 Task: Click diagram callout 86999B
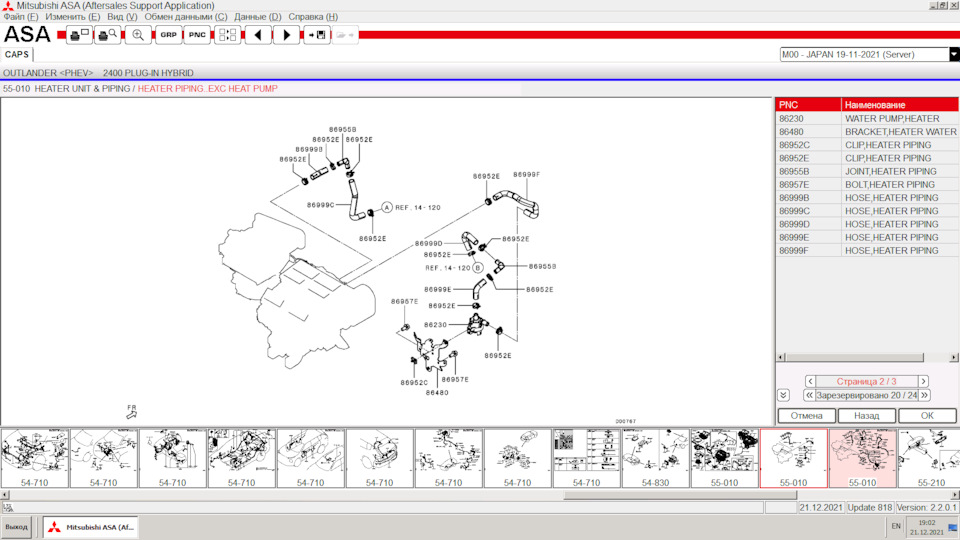(x=309, y=149)
